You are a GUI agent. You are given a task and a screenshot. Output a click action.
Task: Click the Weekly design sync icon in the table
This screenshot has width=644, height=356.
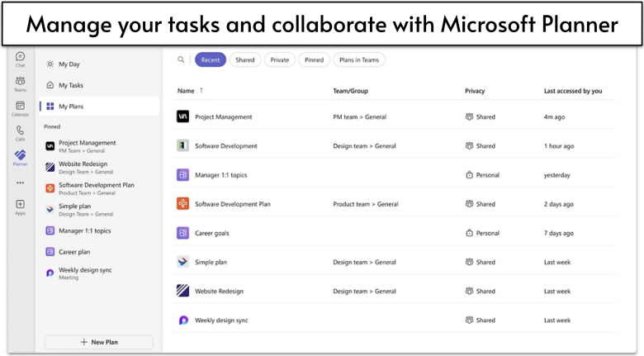pos(182,320)
